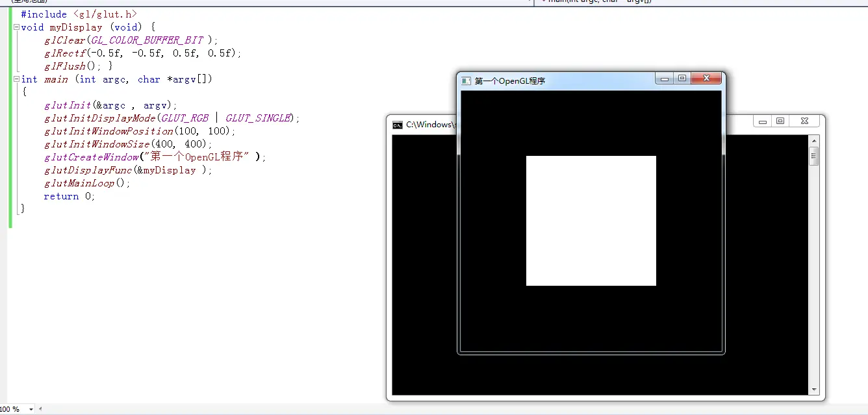Open the 100 % zoom level dropdown
The width and height of the screenshot is (868, 415).
point(31,410)
